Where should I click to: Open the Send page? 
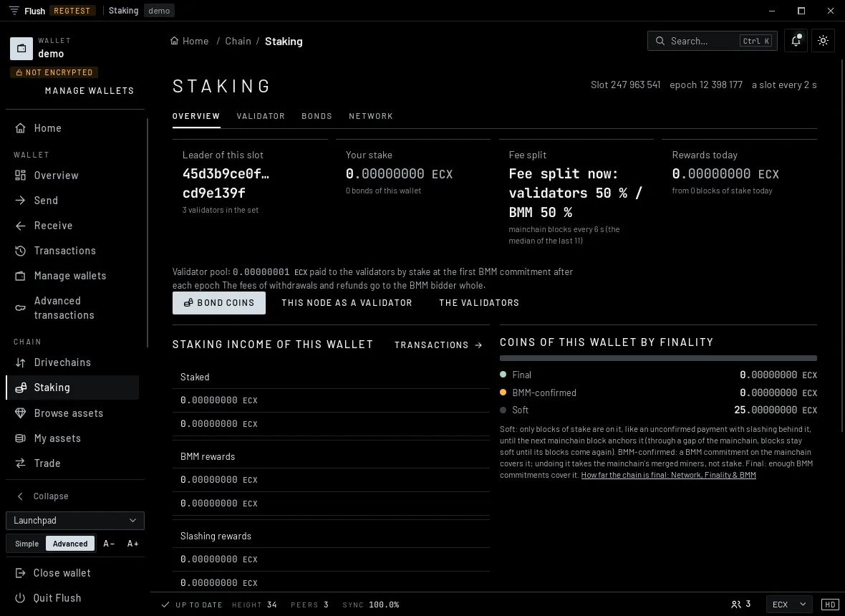[x=72, y=201]
